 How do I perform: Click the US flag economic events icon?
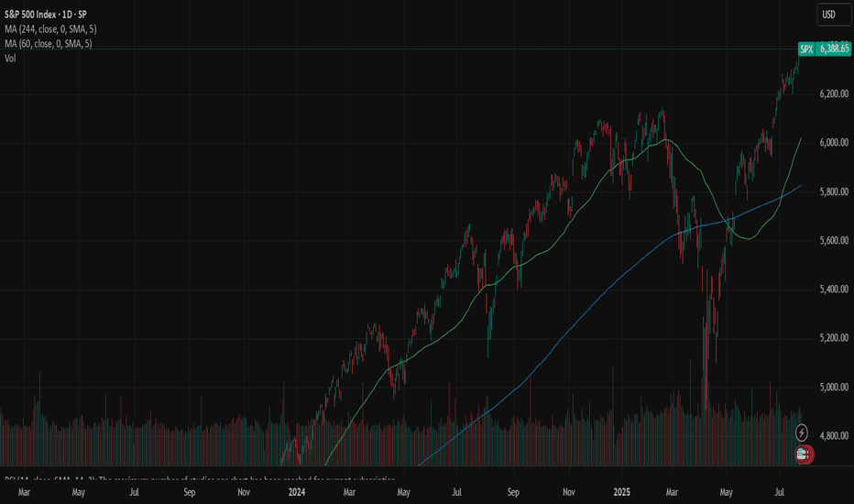click(x=804, y=454)
